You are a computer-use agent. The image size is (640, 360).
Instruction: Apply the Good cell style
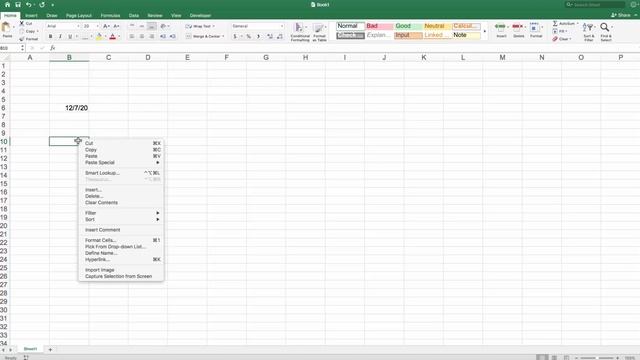408,26
